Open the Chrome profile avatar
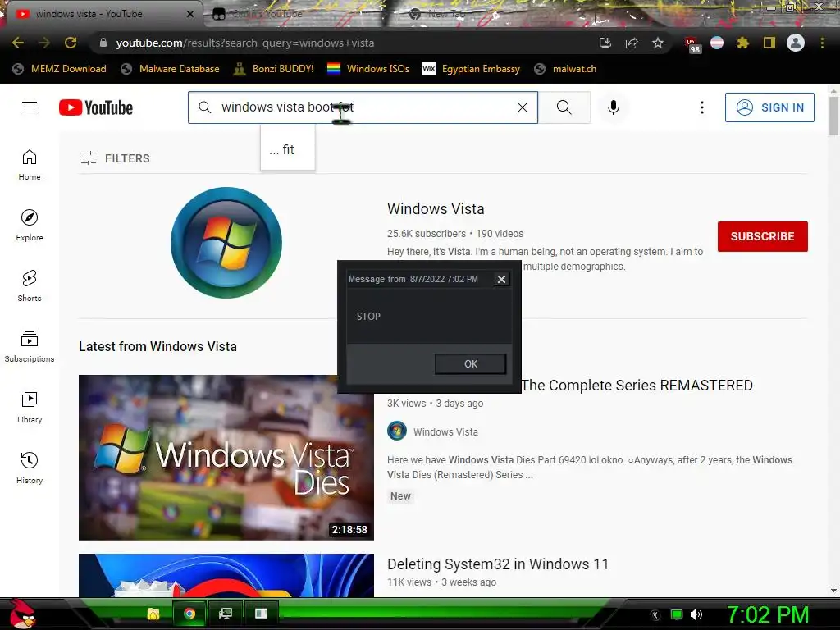Viewport: 840px width, 630px height. [796, 43]
